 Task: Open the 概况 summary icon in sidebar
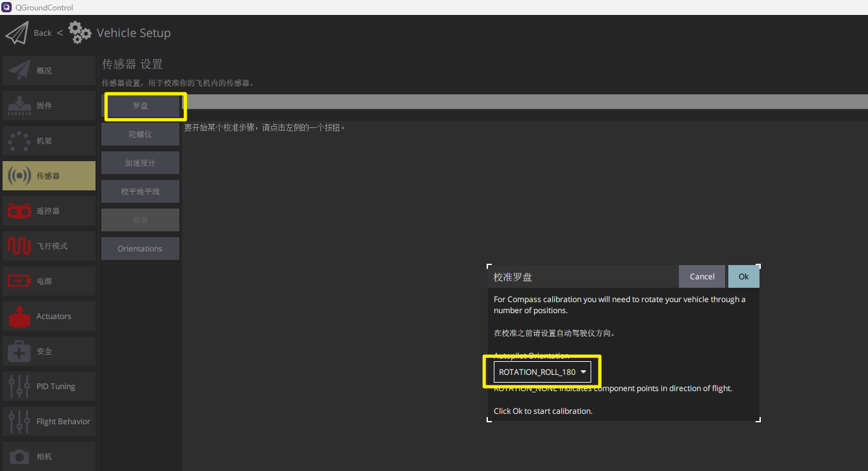[19, 71]
